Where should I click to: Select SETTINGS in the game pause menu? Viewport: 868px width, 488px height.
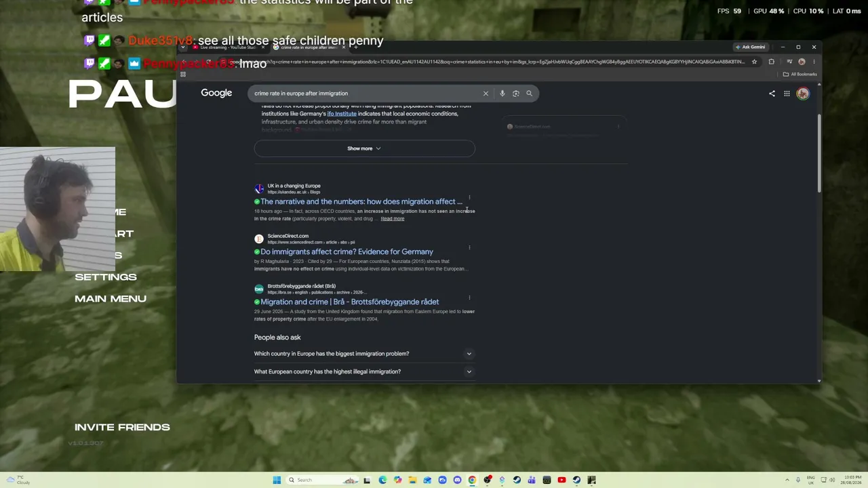pos(106,277)
